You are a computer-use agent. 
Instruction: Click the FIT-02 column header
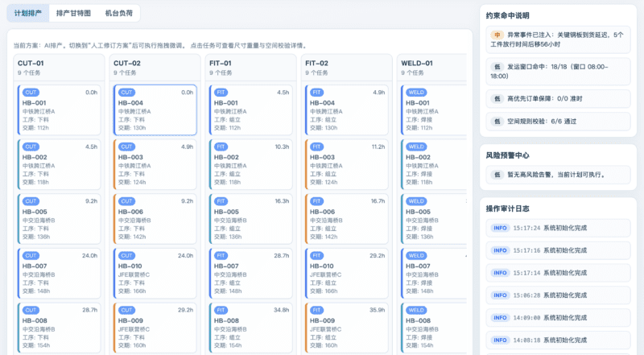tap(347, 68)
